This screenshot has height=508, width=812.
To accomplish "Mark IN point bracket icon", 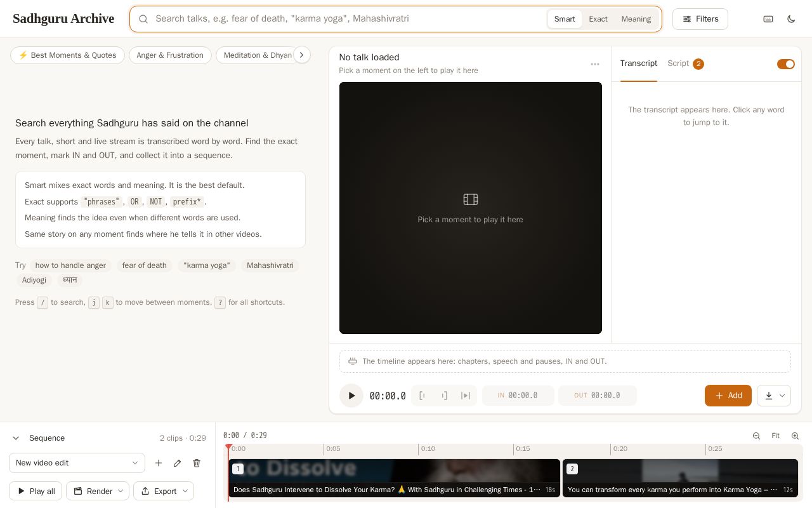I will coord(422,396).
